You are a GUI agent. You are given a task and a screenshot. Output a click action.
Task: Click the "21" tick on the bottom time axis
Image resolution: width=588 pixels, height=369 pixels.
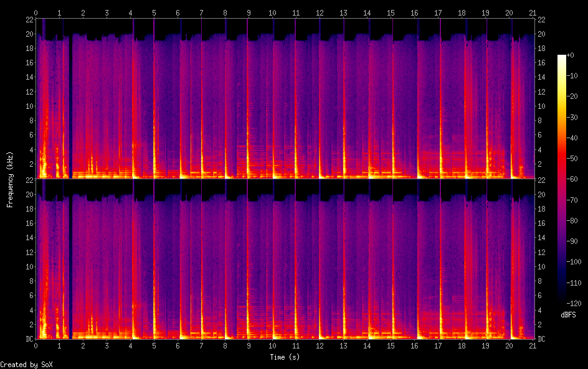(533, 346)
